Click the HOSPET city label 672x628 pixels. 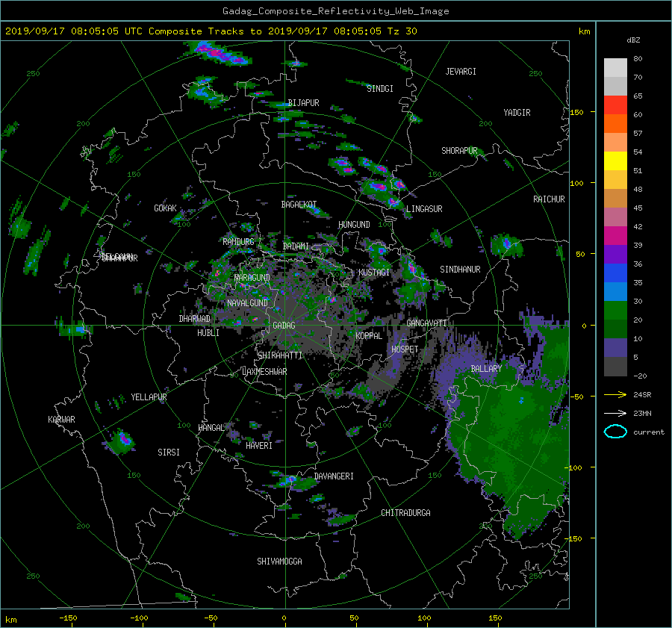[405, 349]
